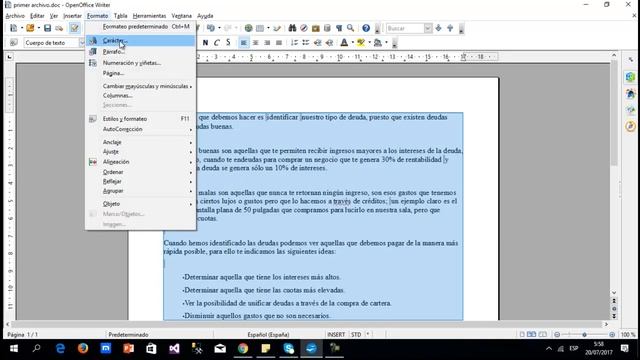This screenshot has width=640, height=360.
Task: Expand the AutoCorrección submenu
Action: [x=141, y=129]
